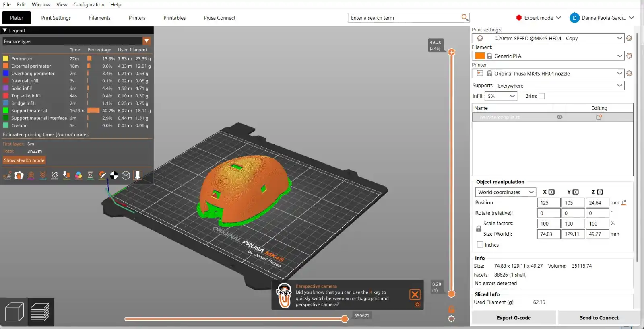The height and width of the screenshot is (329, 644).
Task: Close the perspective camera hint notification
Action: [x=415, y=294]
